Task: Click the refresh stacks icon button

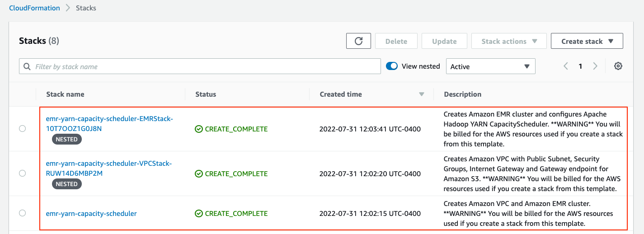Action: click(x=358, y=41)
